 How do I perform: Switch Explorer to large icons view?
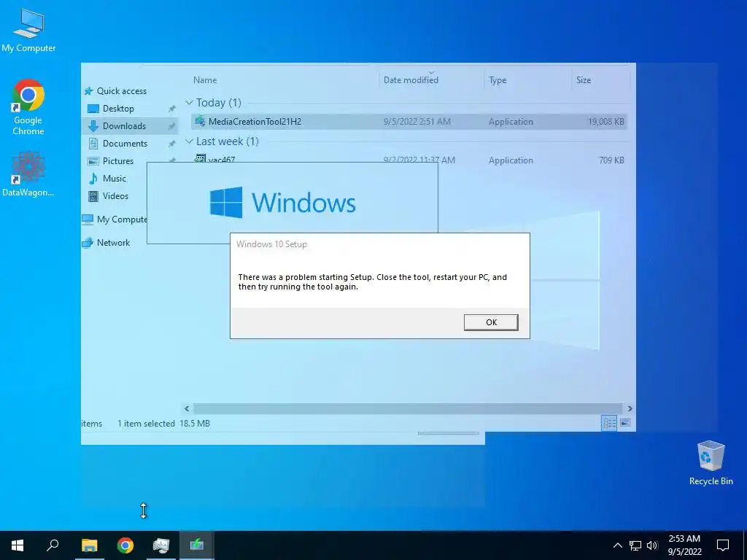625,423
